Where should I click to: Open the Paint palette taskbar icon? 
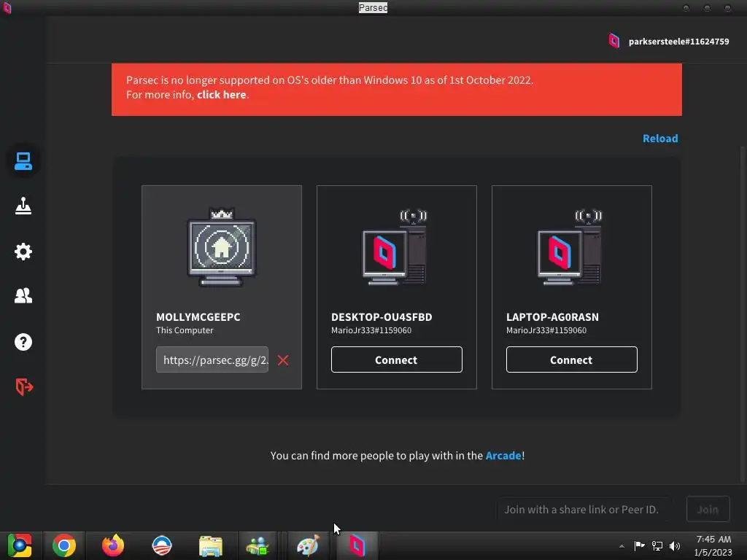pyautogui.click(x=308, y=545)
